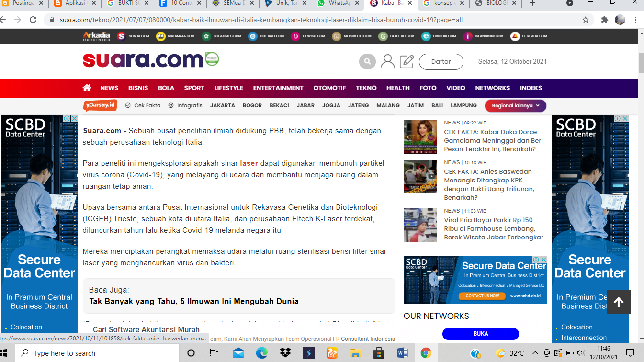Open the site search magnifier icon
Viewport: 644px width, 362px height.
[x=367, y=61]
